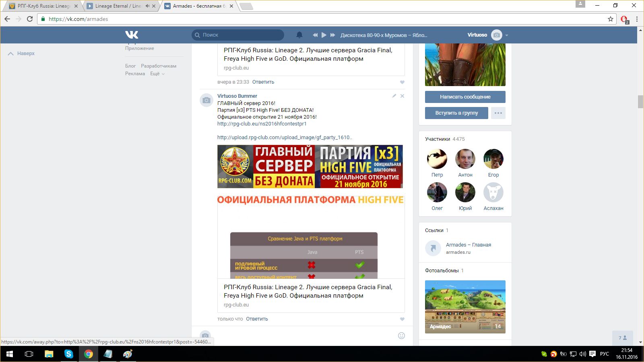The height and width of the screenshot is (362, 644).
Task: Delete Virtuoso Bummer comment with X icon
Action: click(x=402, y=96)
